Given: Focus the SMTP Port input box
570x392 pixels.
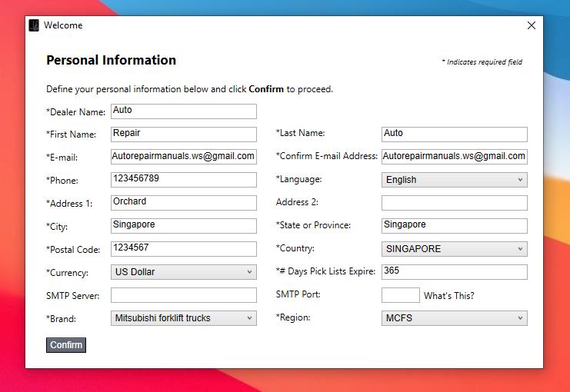Looking at the screenshot, I should coord(401,295).
